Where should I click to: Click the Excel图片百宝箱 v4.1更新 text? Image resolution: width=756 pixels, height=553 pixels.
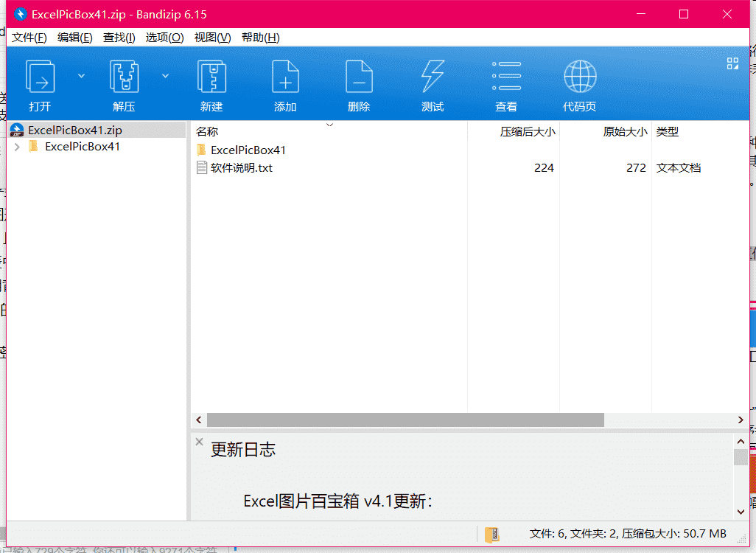pyautogui.click(x=337, y=501)
